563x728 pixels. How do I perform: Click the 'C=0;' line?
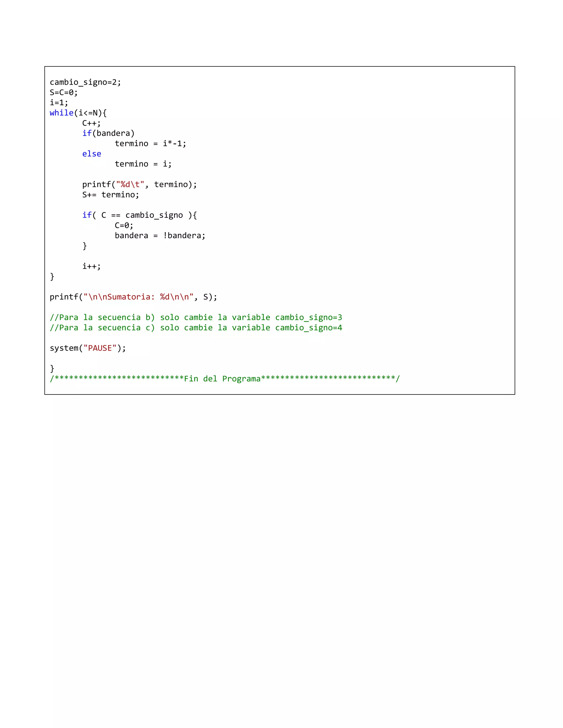point(124,226)
